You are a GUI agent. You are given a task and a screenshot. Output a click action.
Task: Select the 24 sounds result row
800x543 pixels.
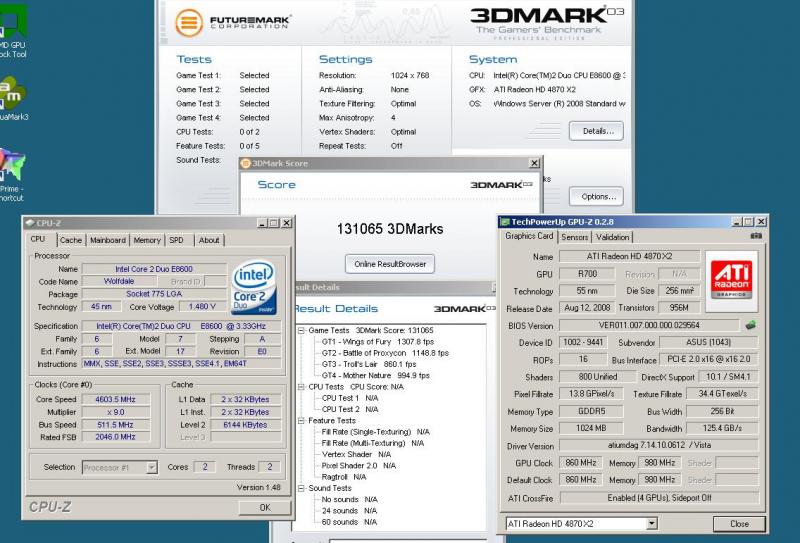[x=349, y=510]
